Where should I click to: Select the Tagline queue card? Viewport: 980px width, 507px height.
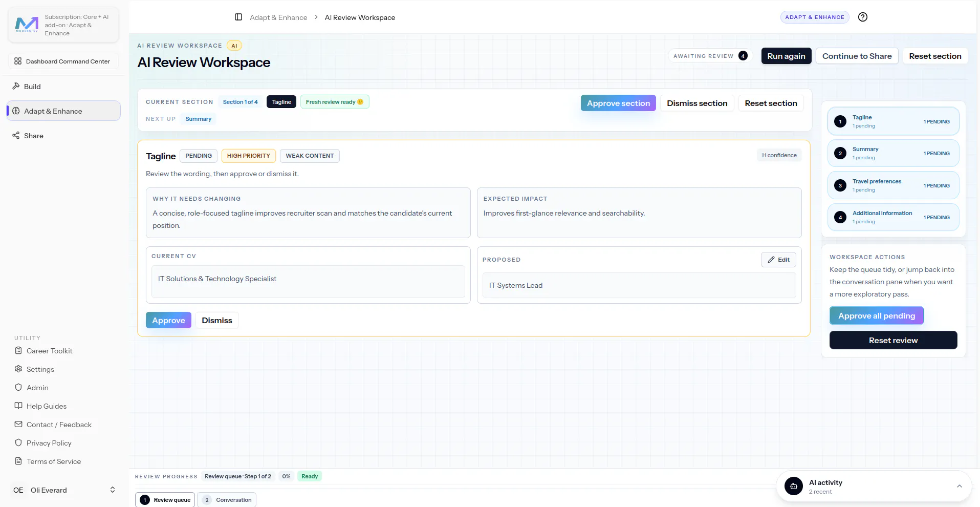(893, 121)
